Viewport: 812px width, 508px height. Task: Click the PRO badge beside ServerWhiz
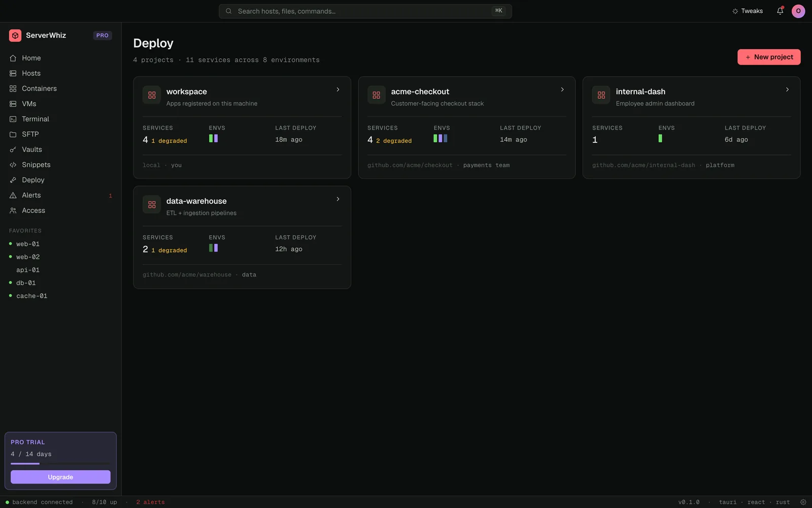pos(103,36)
